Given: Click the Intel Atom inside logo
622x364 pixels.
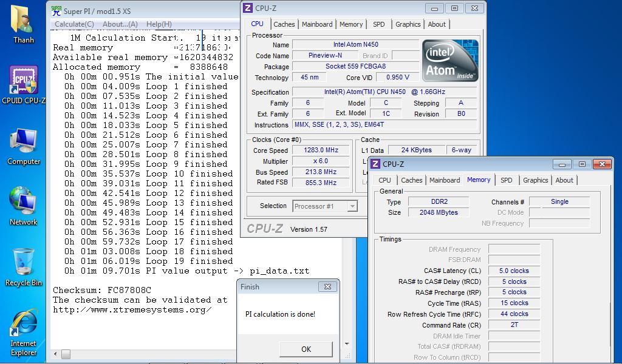Looking at the screenshot, I should [x=450, y=60].
